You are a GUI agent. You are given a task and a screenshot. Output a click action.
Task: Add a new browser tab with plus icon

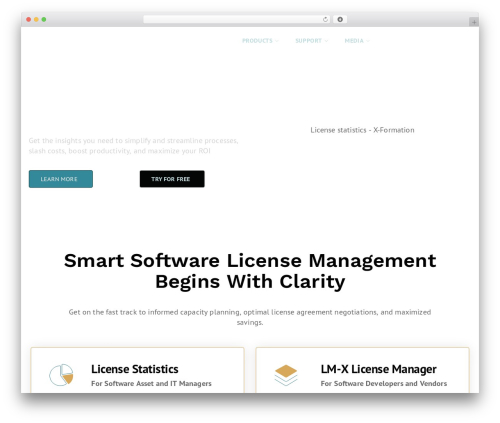474,22
